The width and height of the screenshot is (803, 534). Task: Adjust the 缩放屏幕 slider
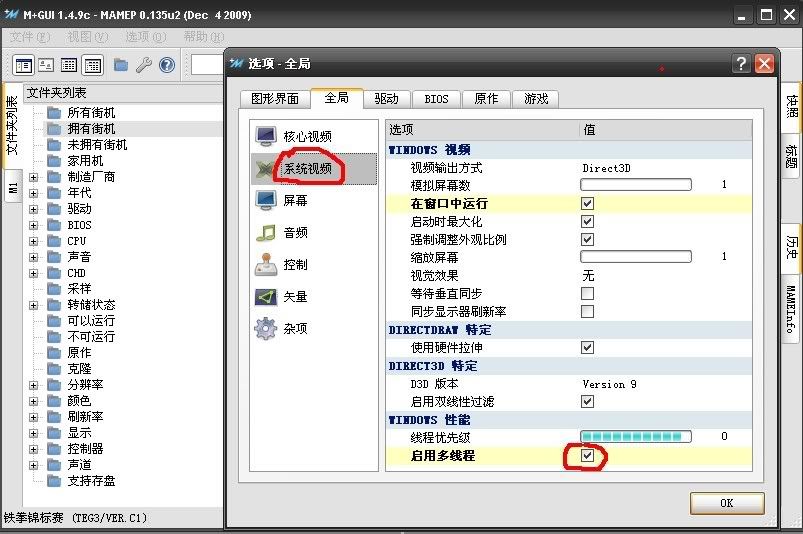(x=636, y=256)
